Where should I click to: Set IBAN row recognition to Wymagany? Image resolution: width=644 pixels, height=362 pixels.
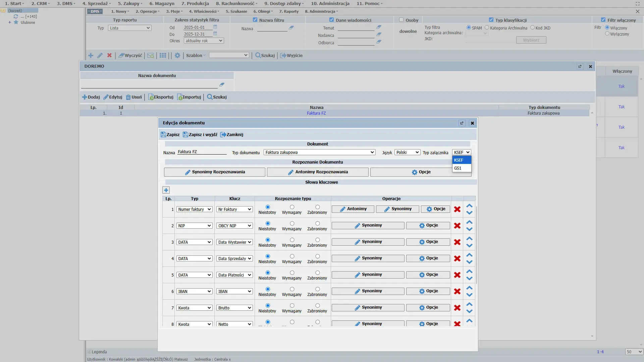292,289
